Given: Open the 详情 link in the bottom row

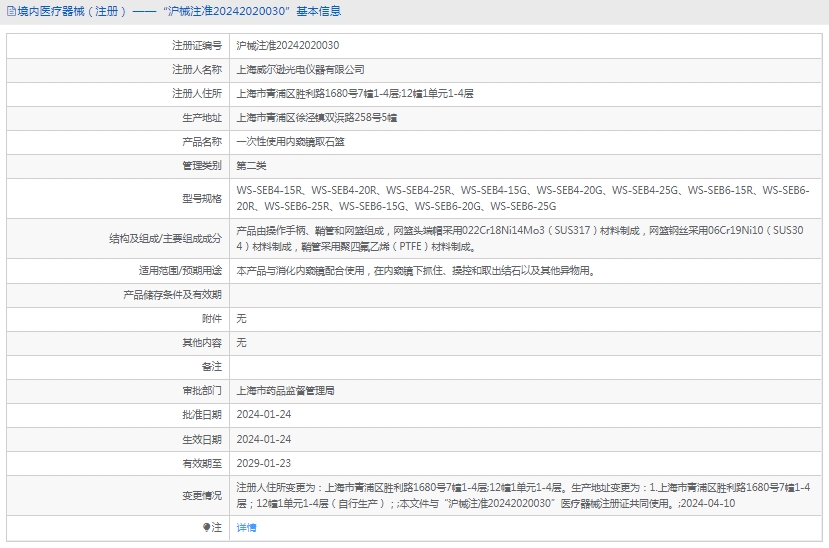Looking at the screenshot, I should [x=246, y=527].
